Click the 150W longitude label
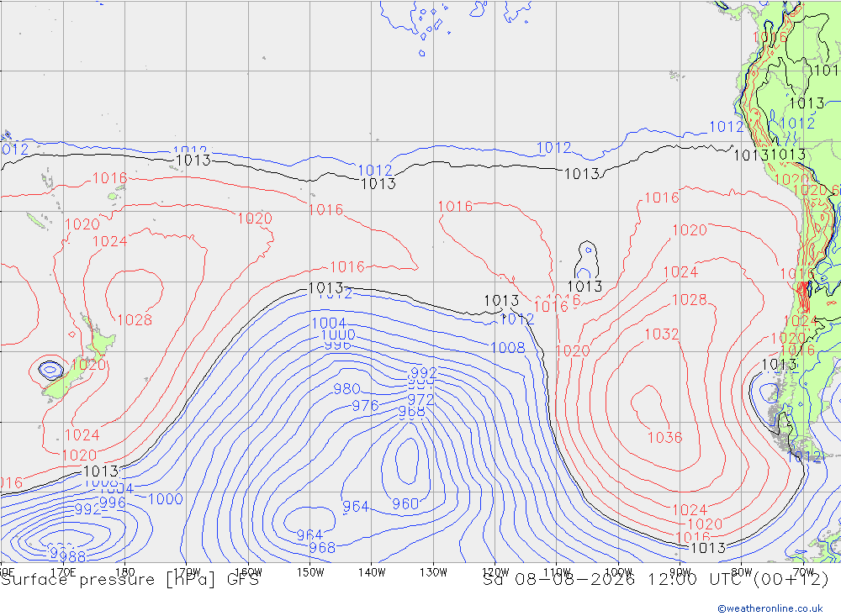 click(310, 572)
